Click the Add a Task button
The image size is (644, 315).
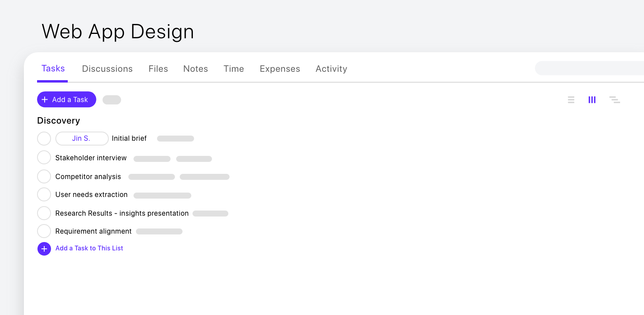tap(67, 100)
